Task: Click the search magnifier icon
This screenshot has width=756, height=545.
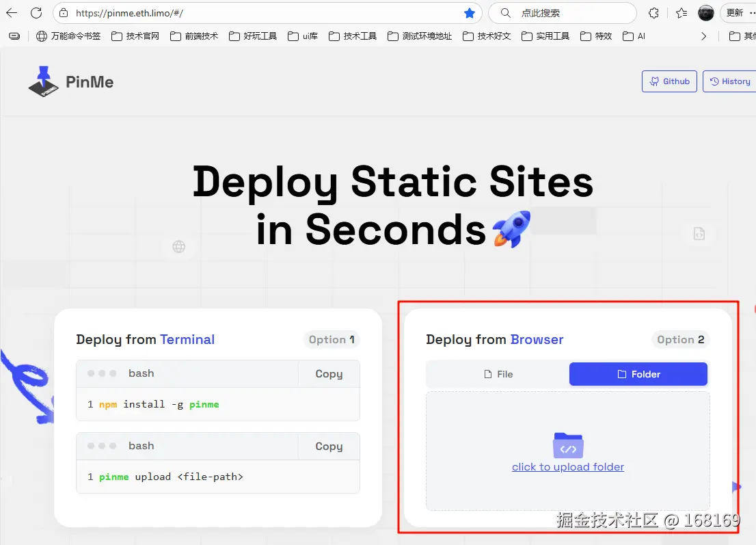Action: point(505,13)
